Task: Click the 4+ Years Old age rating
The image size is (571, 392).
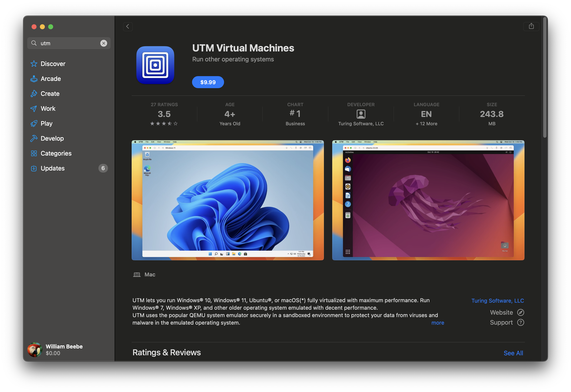Action: pos(230,114)
